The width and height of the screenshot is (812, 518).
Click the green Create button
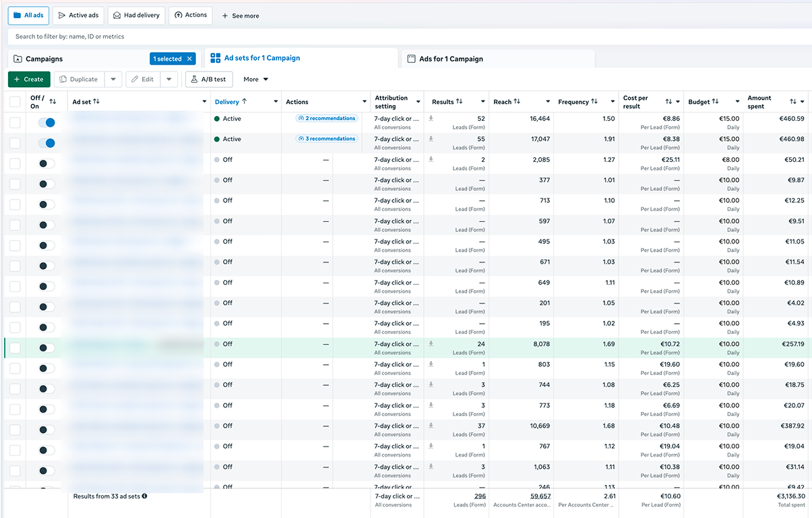pos(29,80)
